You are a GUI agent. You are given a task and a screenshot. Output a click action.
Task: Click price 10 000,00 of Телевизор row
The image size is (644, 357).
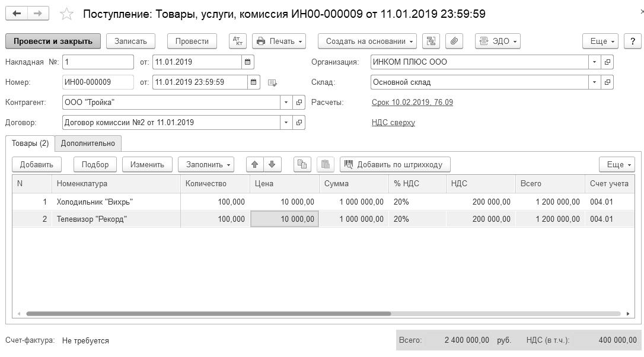coord(285,219)
